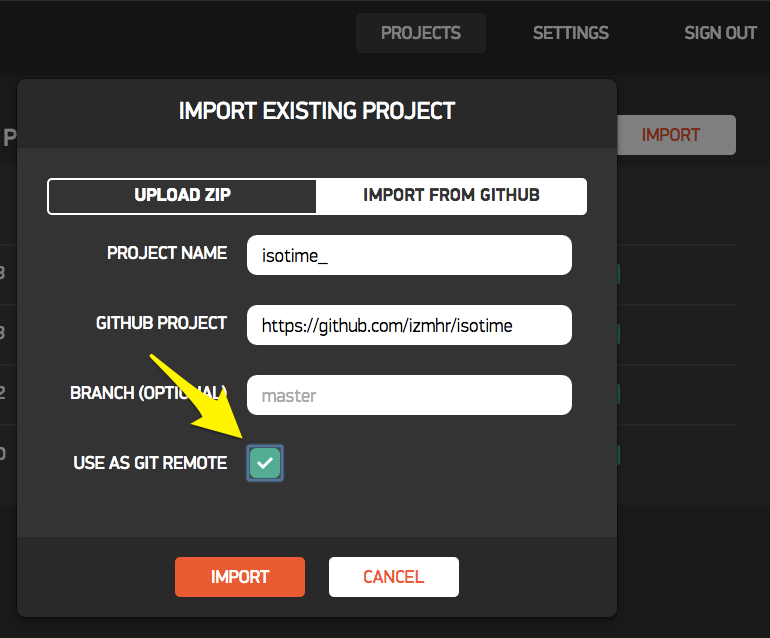This screenshot has width=770, height=638.
Task: Focus the Project Name field containing isotime_
Action: (409, 255)
